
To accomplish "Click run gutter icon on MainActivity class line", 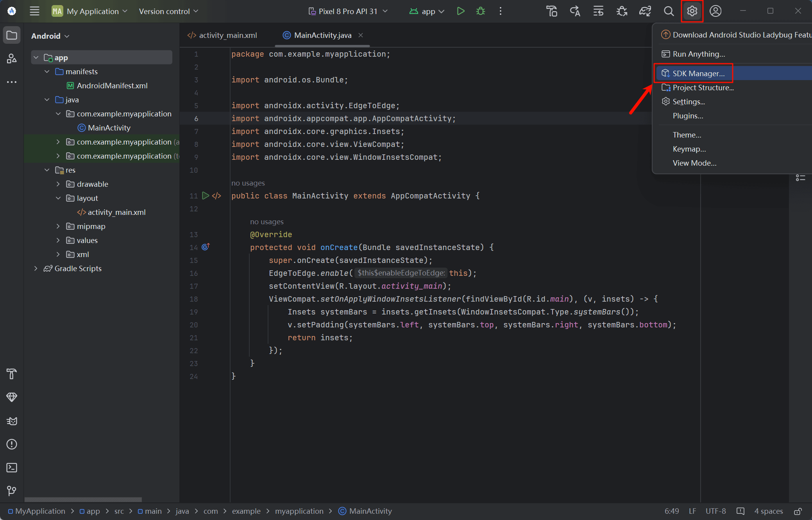I will coord(206,196).
